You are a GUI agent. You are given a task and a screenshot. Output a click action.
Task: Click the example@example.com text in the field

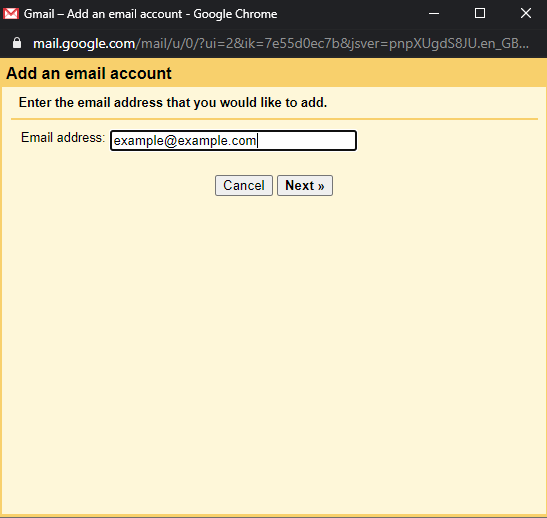[x=185, y=141]
